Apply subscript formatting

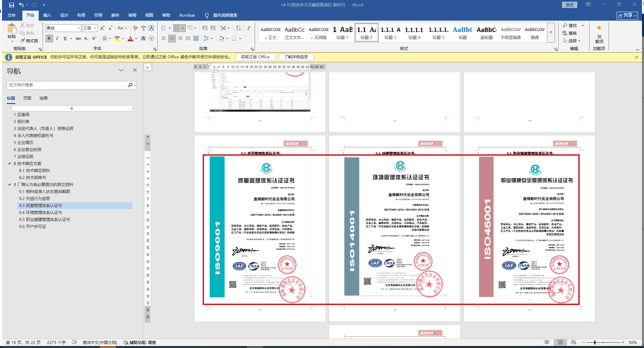(86, 39)
